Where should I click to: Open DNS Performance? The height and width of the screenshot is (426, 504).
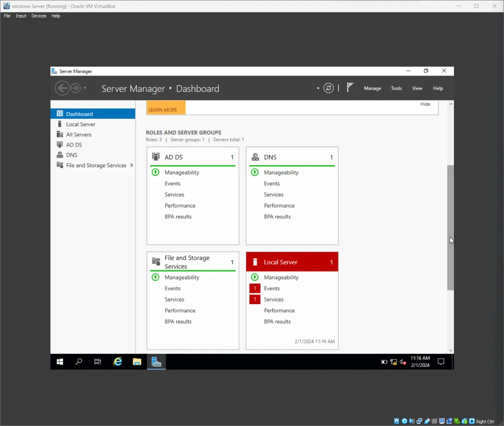pos(279,206)
